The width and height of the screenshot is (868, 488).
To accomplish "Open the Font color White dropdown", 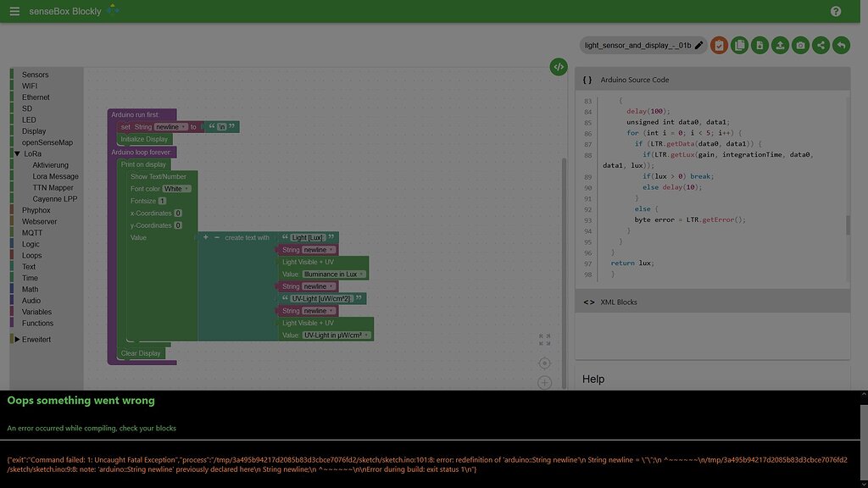I will tap(177, 189).
